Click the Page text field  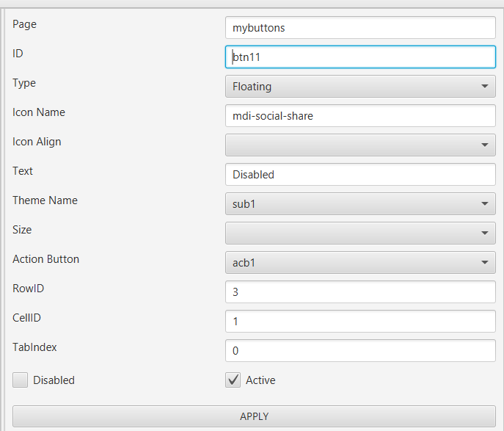coord(360,28)
